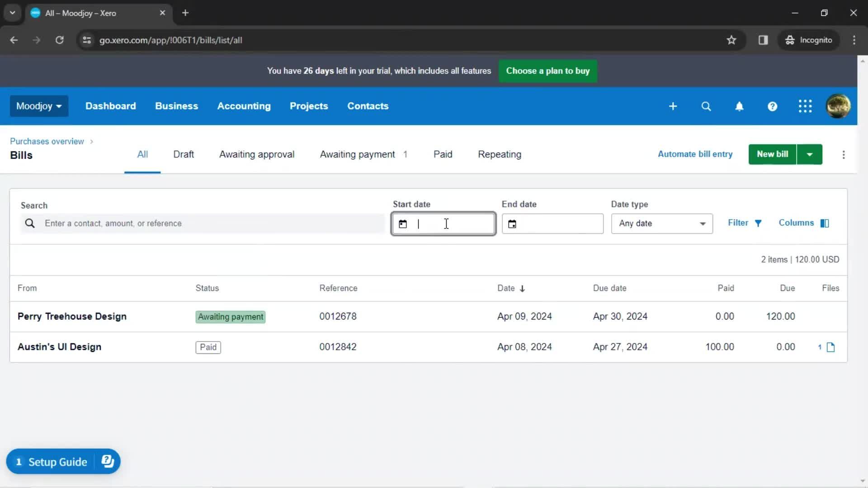This screenshot has height=488, width=868.
Task: Open Perry Treehouse Design bill
Action: (x=72, y=317)
